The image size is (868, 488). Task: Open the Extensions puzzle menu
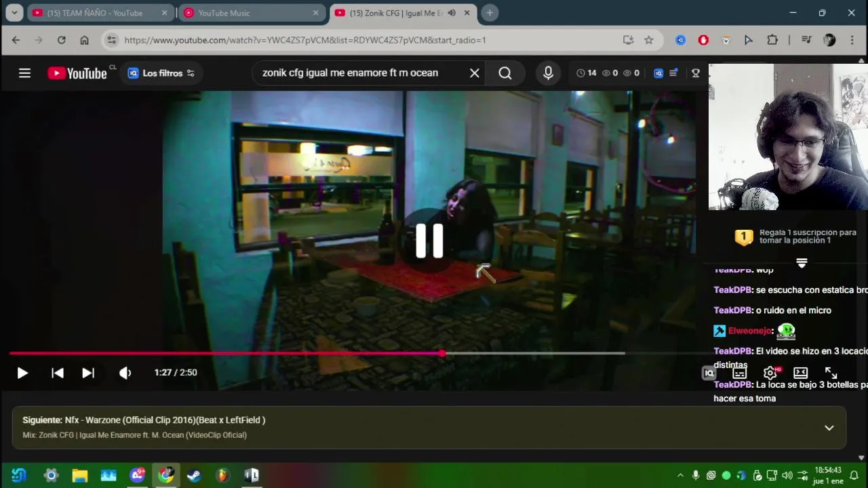(772, 40)
